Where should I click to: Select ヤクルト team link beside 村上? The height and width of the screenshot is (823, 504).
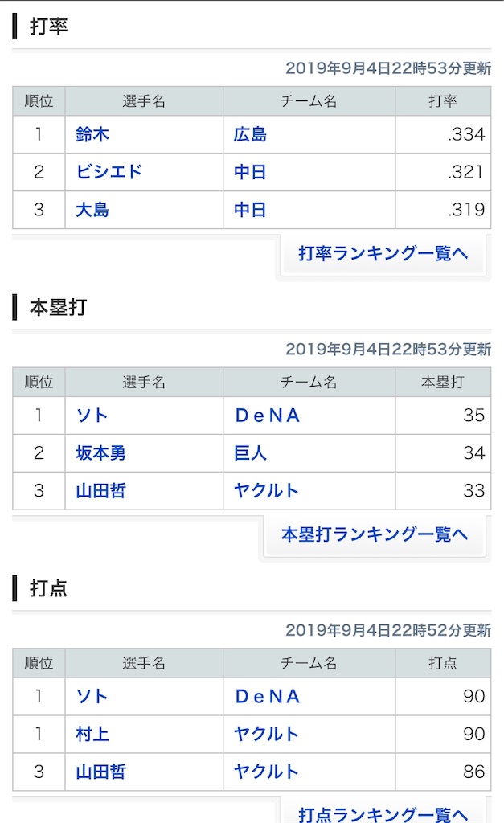[x=266, y=734]
